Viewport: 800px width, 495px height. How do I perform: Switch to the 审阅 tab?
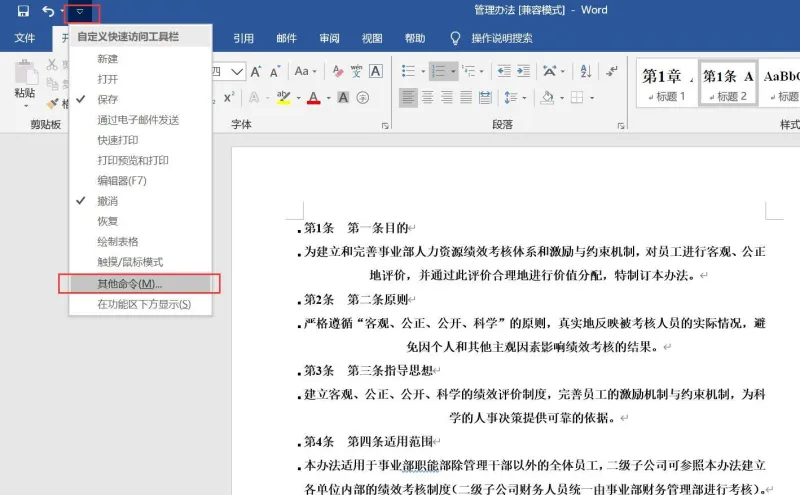pos(329,38)
